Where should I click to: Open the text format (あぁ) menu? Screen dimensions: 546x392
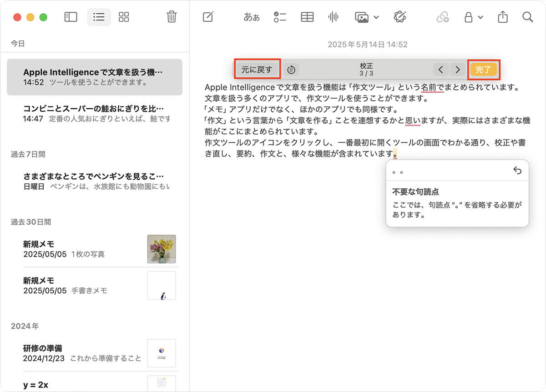(x=252, y=17)
